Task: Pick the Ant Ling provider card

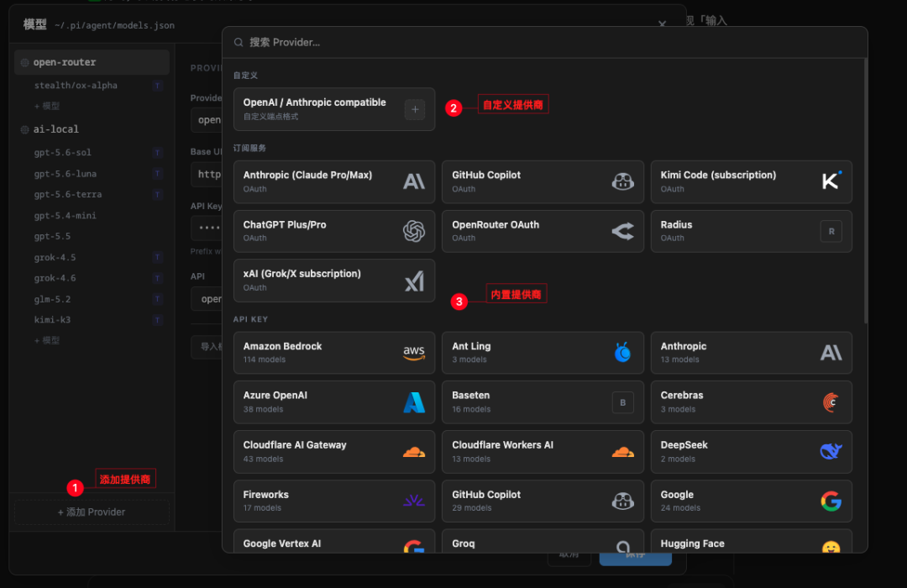Action: pyautogui.click(x=543, y=353)
